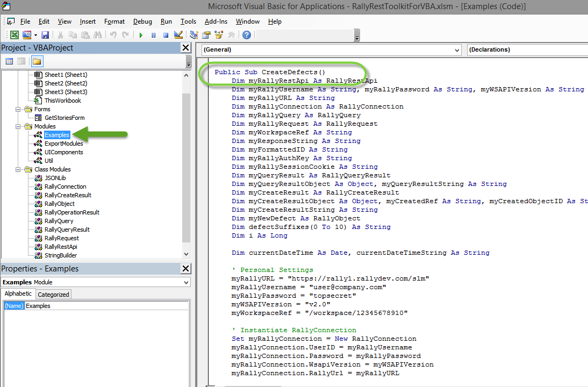Select the UIComponents module
Viewport: 588px width, 387px height.
(64, 152)
